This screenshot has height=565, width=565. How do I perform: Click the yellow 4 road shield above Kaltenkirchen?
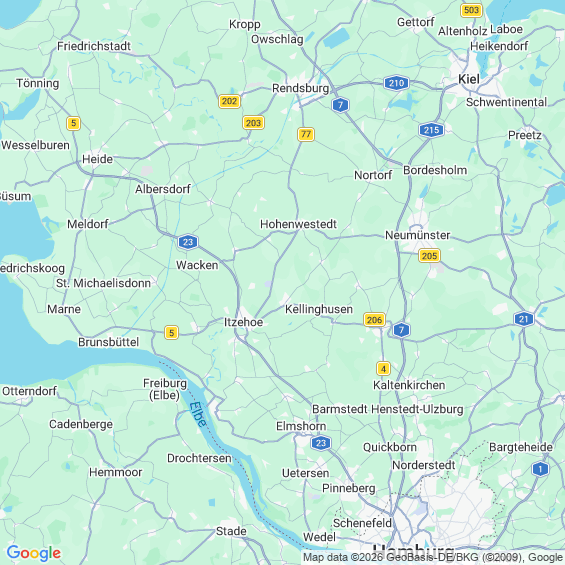coord(383,369)
